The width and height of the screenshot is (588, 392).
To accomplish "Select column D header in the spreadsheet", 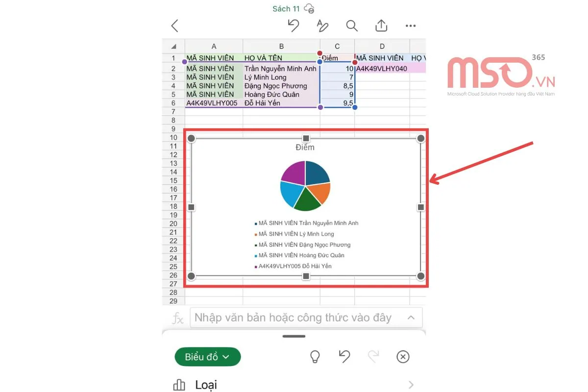I will tap(382, 46).
